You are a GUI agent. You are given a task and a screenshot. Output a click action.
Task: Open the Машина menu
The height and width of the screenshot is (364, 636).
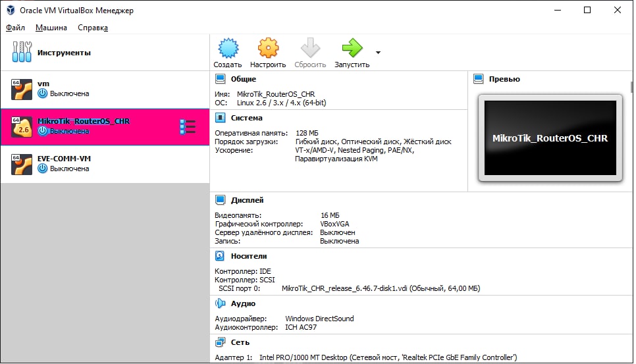pyautogui.click(x=51, y=28)
